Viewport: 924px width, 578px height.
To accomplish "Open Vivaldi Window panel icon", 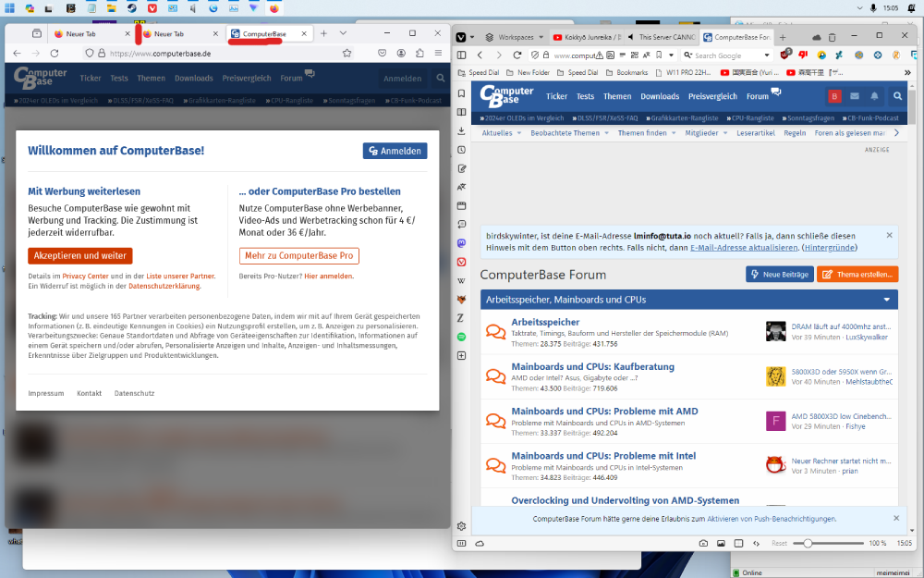I will (x=461, y=206).
